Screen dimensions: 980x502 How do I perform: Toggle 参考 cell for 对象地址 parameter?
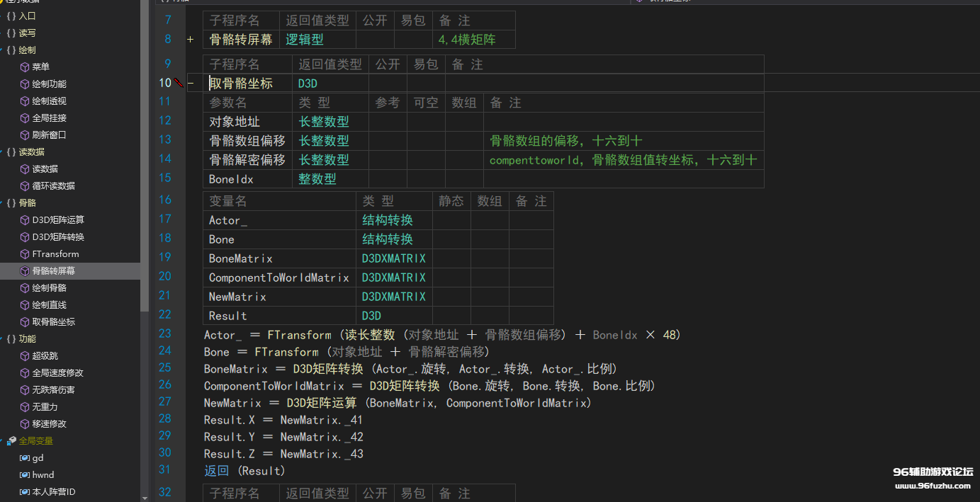[388, 122]
